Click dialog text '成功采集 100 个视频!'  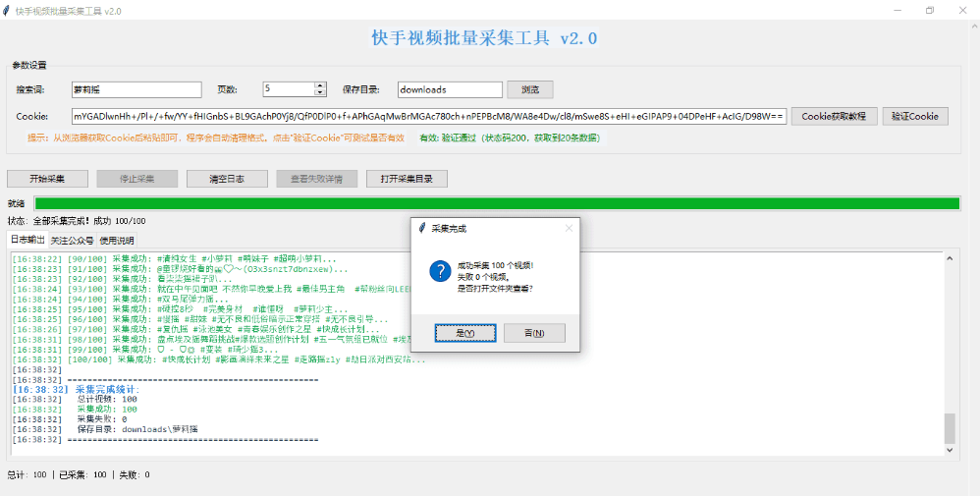[495, 265]
